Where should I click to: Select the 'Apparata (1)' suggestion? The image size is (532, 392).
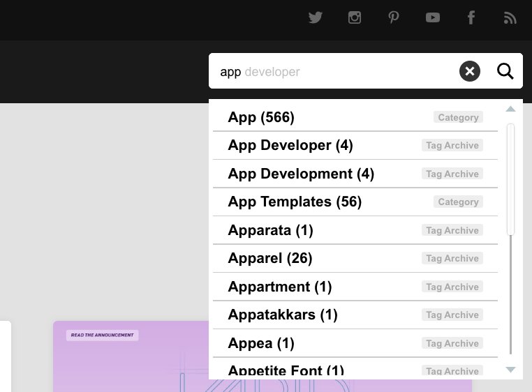355,230
